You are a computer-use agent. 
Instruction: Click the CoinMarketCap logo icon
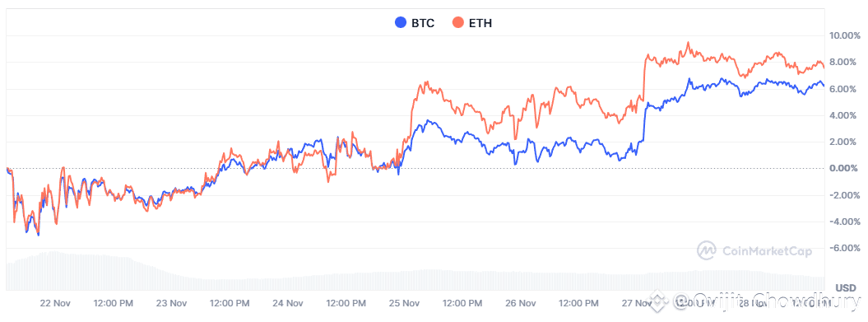click(707, 251)
